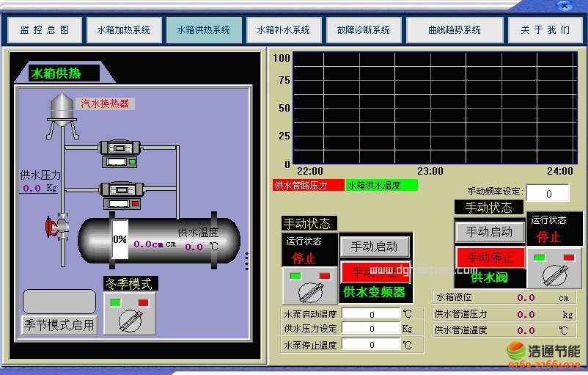The image size is (588, 375).
Task: Click the 0% tank level gauge
Action: pos(120,239)
